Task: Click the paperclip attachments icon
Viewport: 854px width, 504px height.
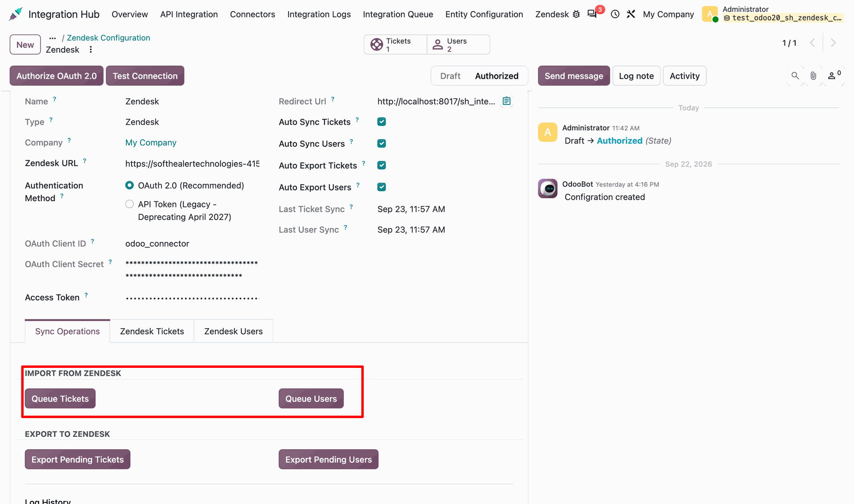Action: click(x=813, y=76)
